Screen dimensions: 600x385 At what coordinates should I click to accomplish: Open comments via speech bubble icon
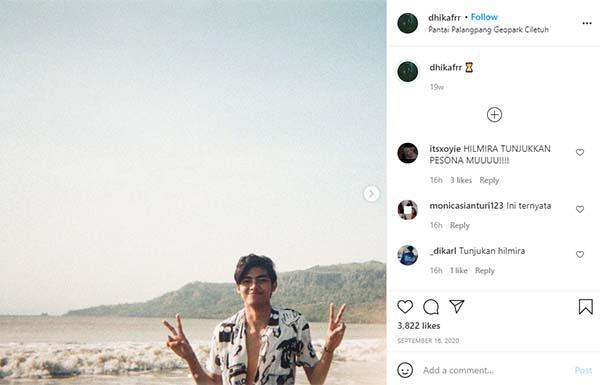[x=431, y=307]
